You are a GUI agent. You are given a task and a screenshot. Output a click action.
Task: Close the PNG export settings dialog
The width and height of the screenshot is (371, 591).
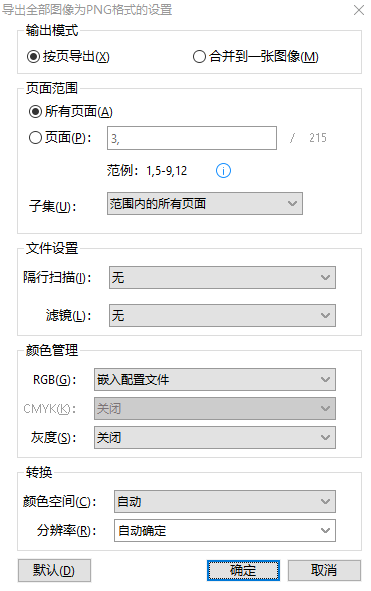coord(359,10)
